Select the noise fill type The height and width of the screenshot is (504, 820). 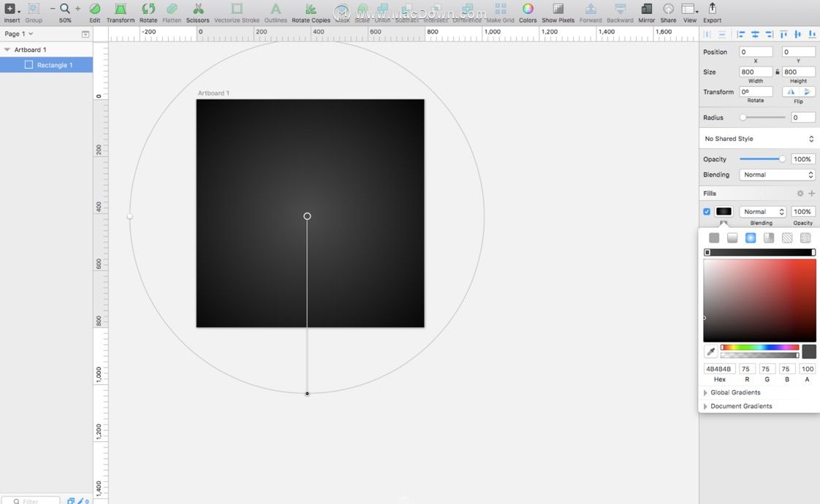pyautogui.click(x=805, y=238)
